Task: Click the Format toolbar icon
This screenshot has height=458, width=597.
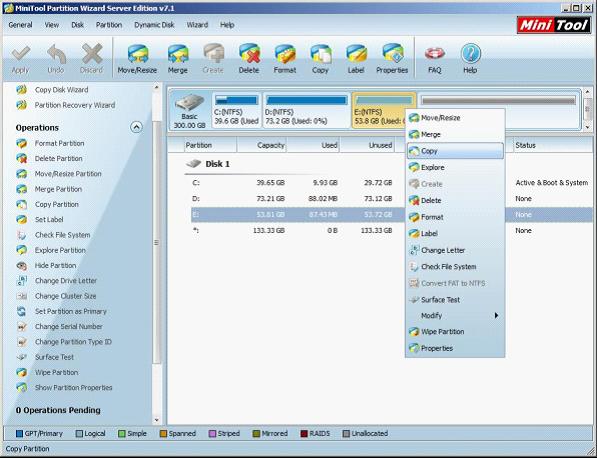Action: coord(285,59)
